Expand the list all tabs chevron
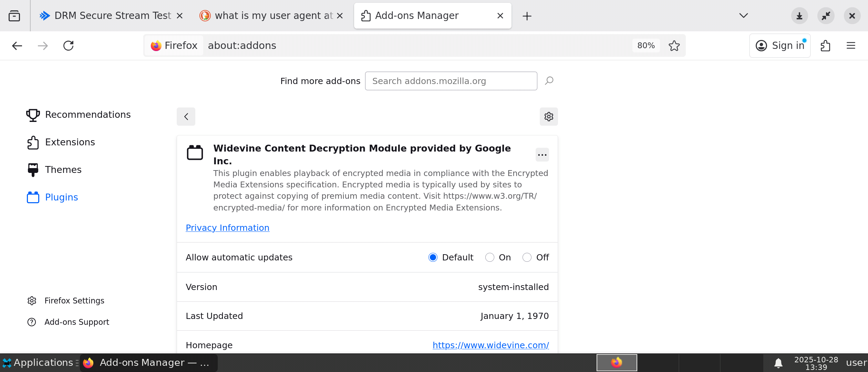Viewport: 868px width, 372px height. pos(744,16)
